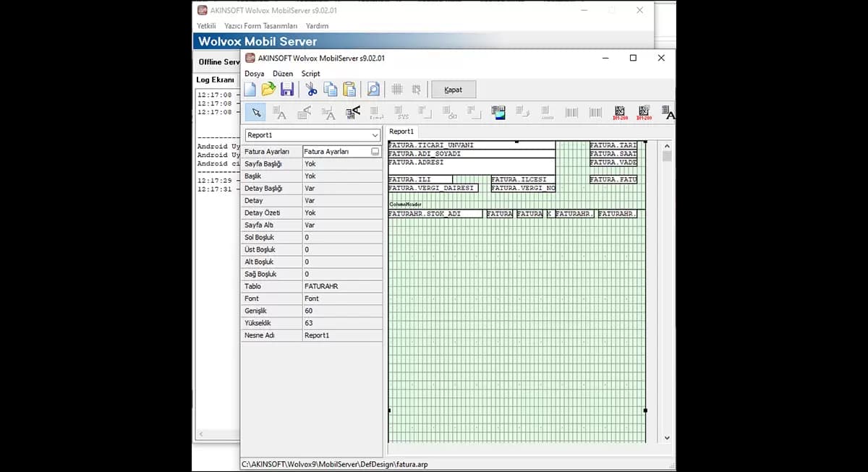Select the Detay Özeti property row
This screenshot has height=472, width=868.
pos(311,213)
